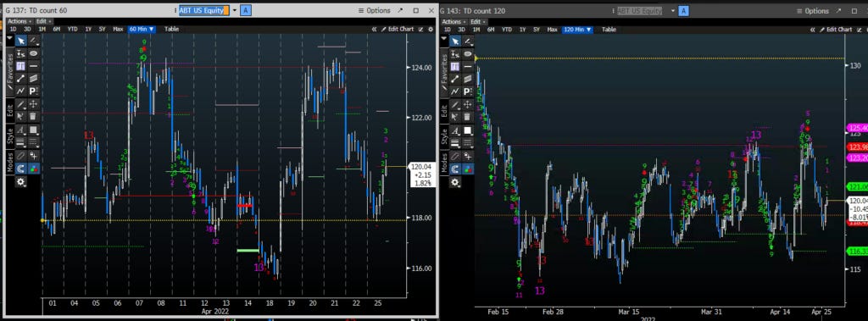The height and width of the screenshot is (321, 868).
Task: Choose the trend line tool in right chart toolbar
Action: [455, 78]
